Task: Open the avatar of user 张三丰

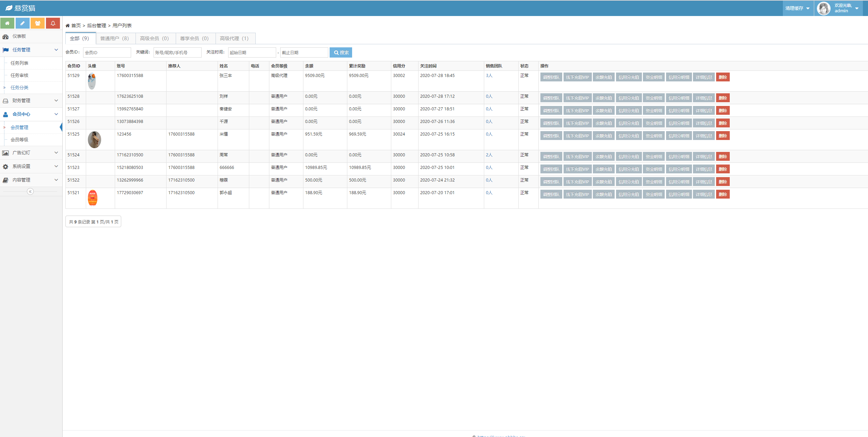Action: tap(92, 81)
